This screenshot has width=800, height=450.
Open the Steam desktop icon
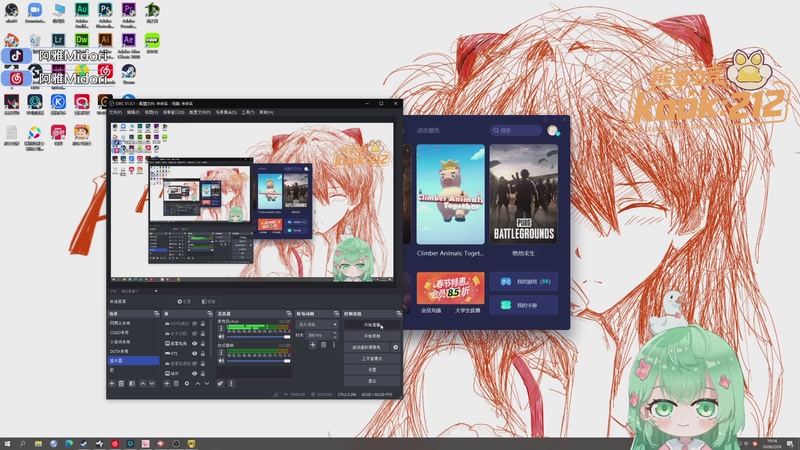tap(129, 74)
